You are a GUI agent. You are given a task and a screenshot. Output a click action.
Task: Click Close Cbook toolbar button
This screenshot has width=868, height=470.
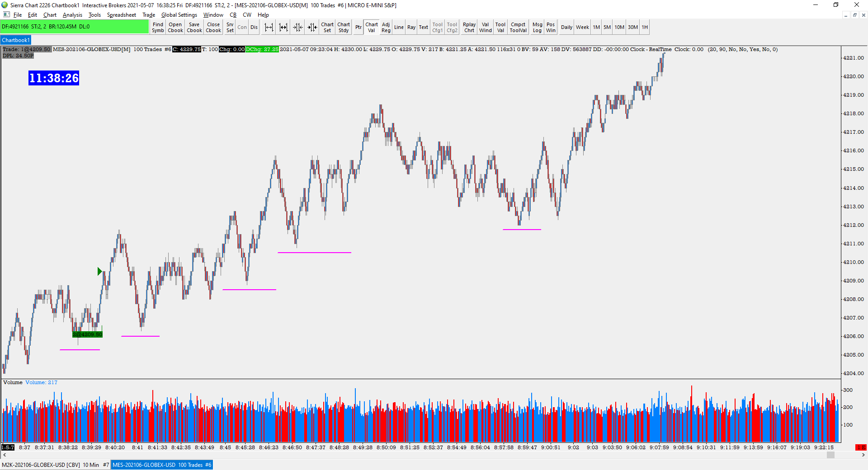[x=213, y=27]
